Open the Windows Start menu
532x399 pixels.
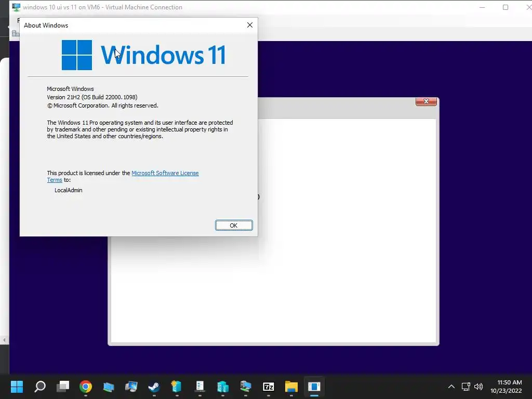[17, 387]
